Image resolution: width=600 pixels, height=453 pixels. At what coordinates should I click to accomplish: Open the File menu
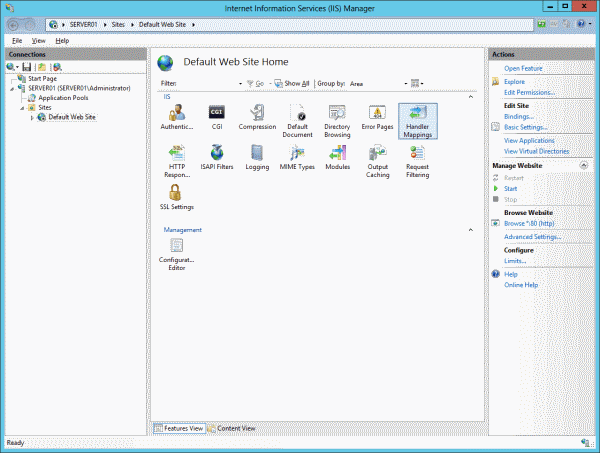tap(17, 41)
